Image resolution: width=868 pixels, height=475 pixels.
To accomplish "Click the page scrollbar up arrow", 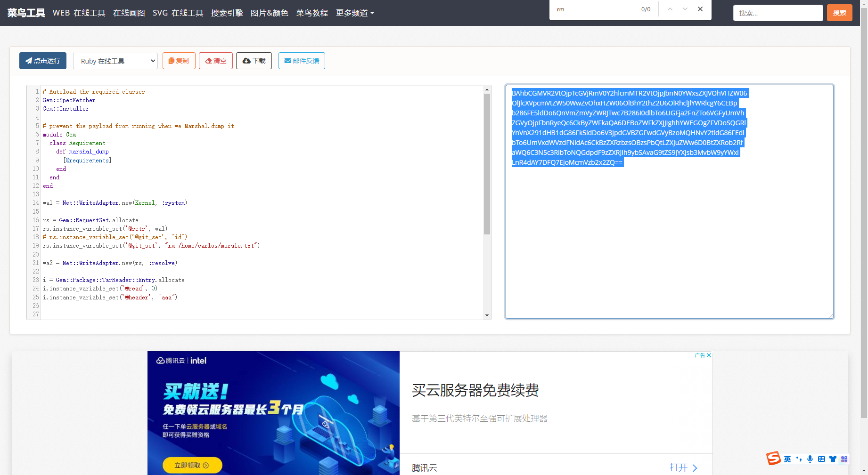I will click(x=864, y=4).
